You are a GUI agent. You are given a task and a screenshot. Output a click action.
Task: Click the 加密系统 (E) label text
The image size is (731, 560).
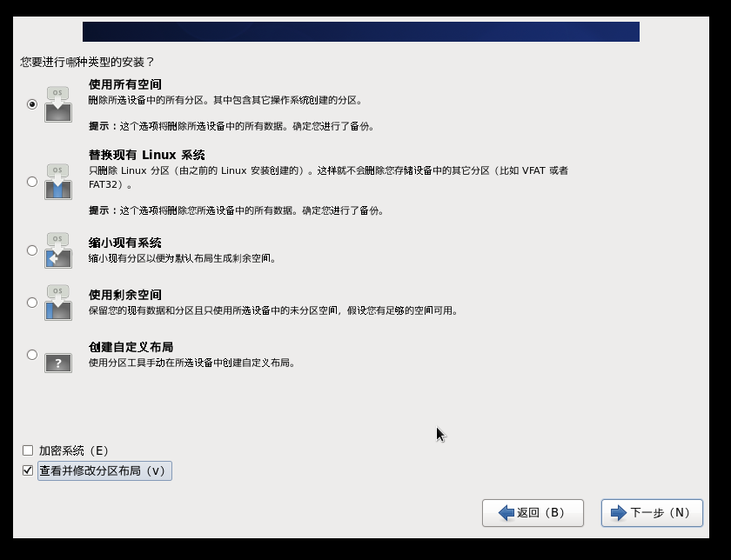(74, 450)
